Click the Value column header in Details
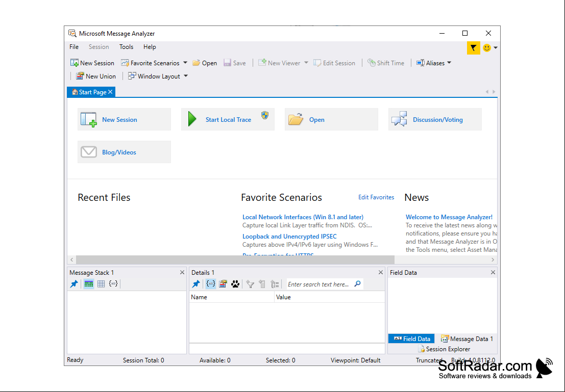This screenshot has height=392, width=565. [x=329, y=297]
